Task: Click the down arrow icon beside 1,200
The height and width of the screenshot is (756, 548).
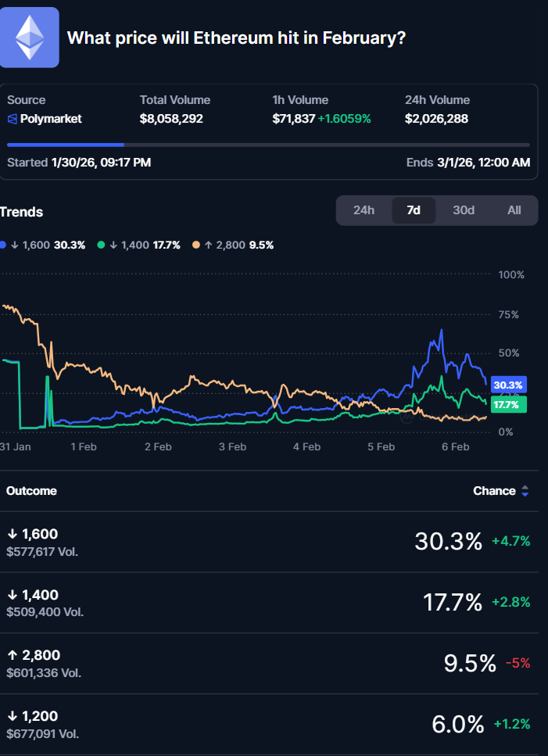Action: click(12, 716)
